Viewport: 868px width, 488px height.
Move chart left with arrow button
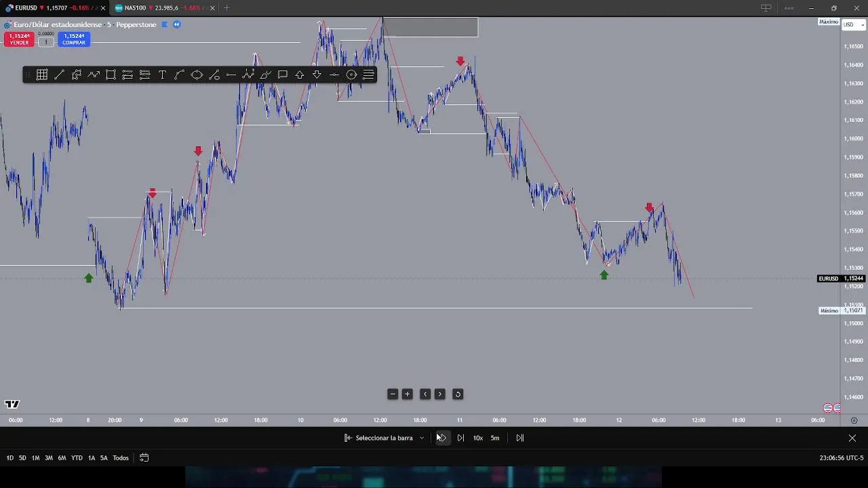point(425,394)
